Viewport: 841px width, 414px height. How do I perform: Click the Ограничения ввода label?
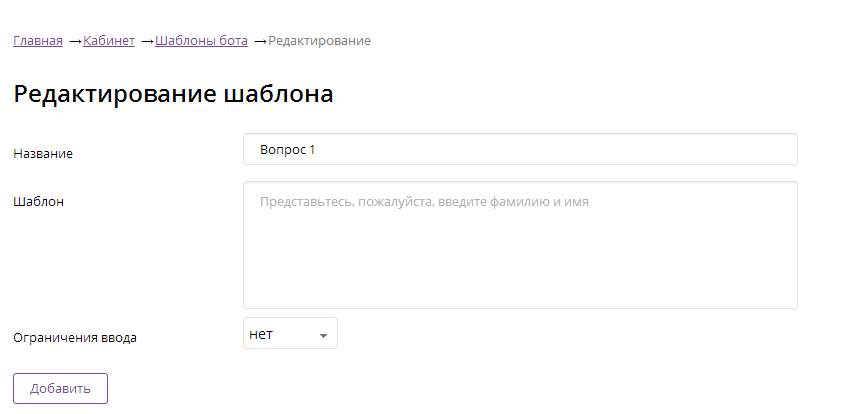pos(75,338)
